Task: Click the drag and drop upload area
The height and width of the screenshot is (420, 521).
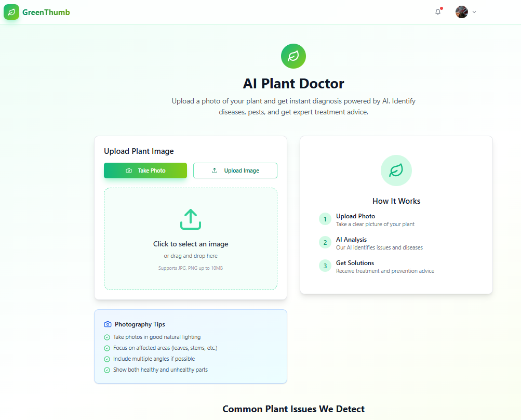Action: pyautogui.click(x=190, y=239)
